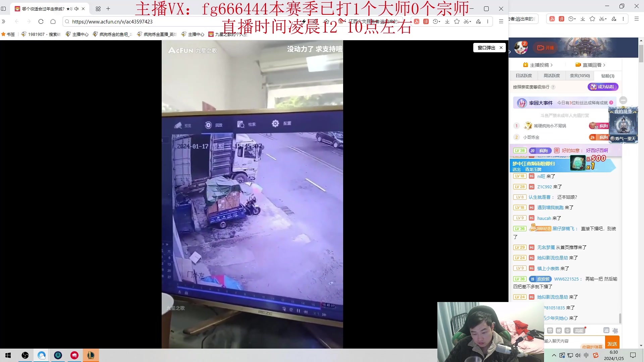Reload the acfun.cn page
Screen dimensions: 644x362
pos(41,21)
